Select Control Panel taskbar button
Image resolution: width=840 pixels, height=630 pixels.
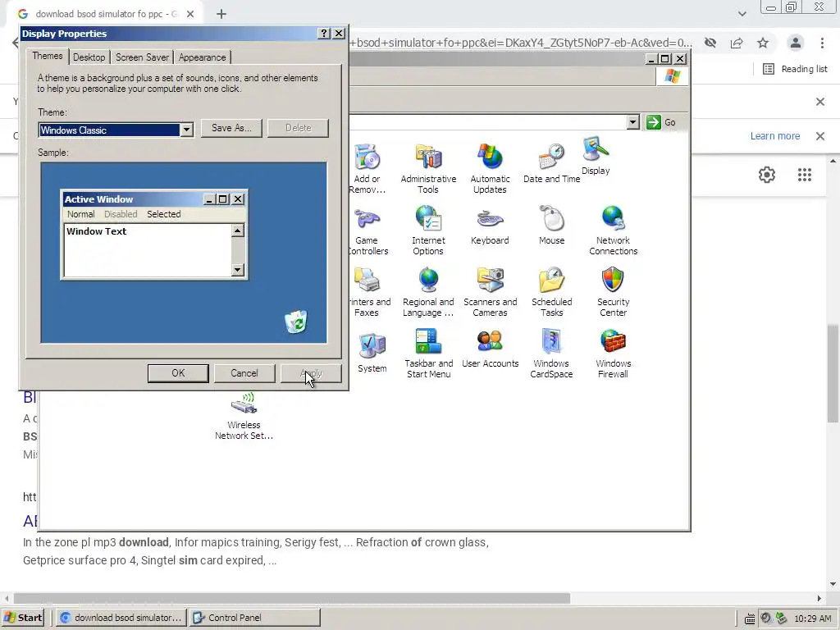(255, 618)
